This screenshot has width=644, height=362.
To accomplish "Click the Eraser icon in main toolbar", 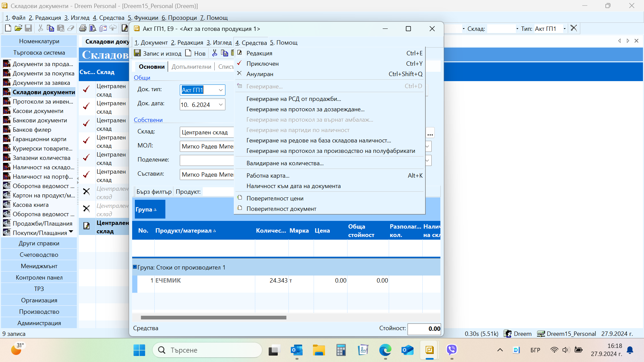I will coord(70,28).
